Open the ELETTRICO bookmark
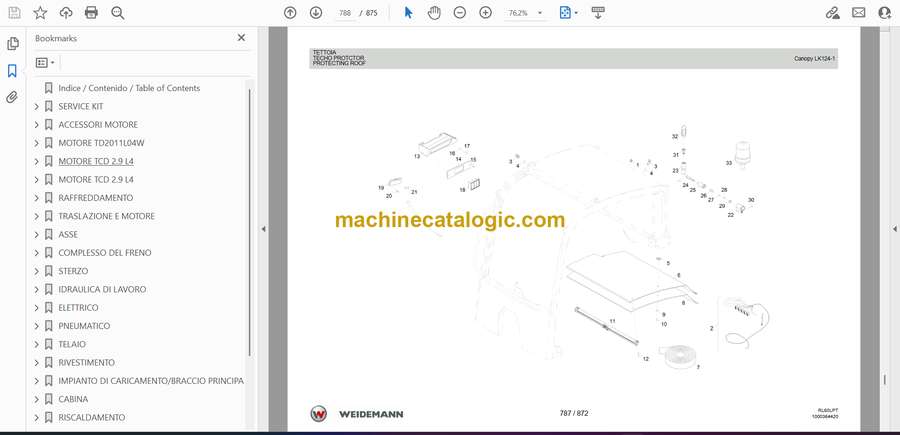Viewport: 900px width, 435px height. point(78,308)
